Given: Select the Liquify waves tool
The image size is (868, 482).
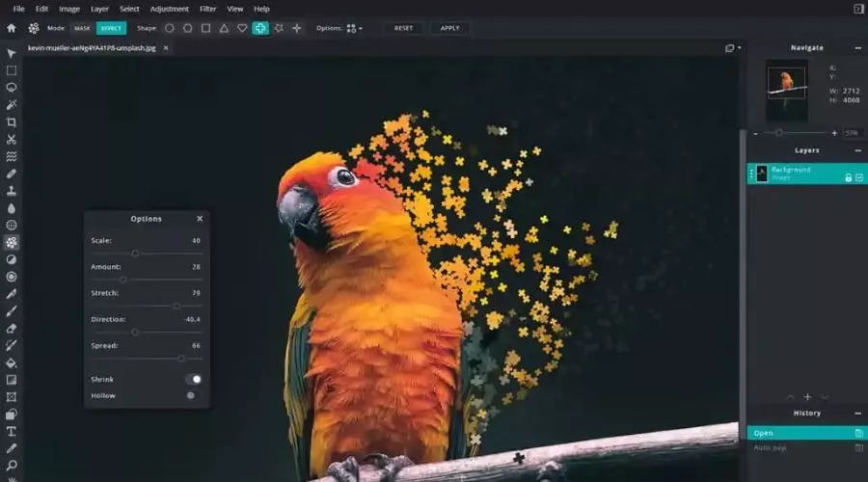Looking at the screenshot, I should [x=11, y=156].
